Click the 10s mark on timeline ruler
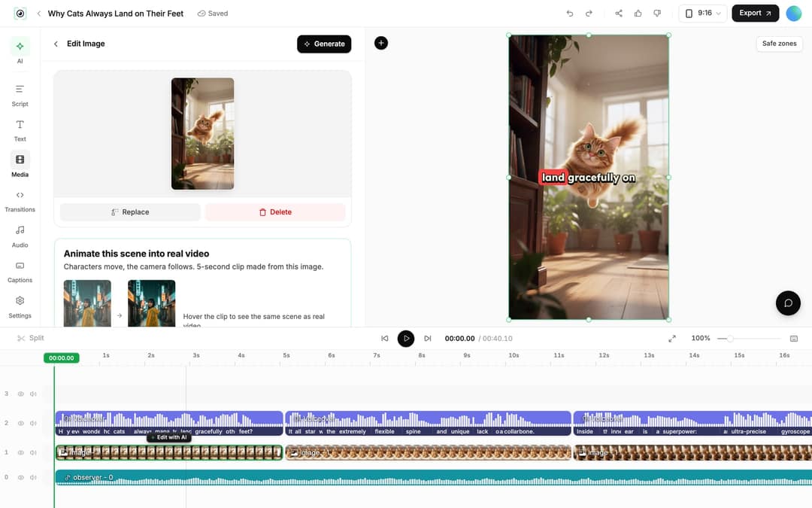The width and height of the screenshot is (812, 508). [514, 355]
